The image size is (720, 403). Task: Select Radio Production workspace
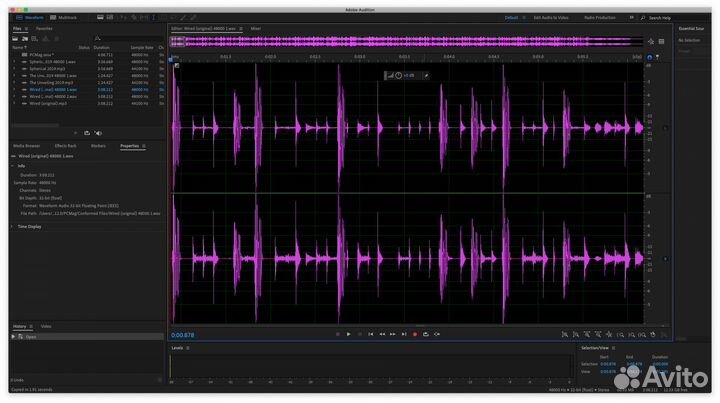pos(600,17)
